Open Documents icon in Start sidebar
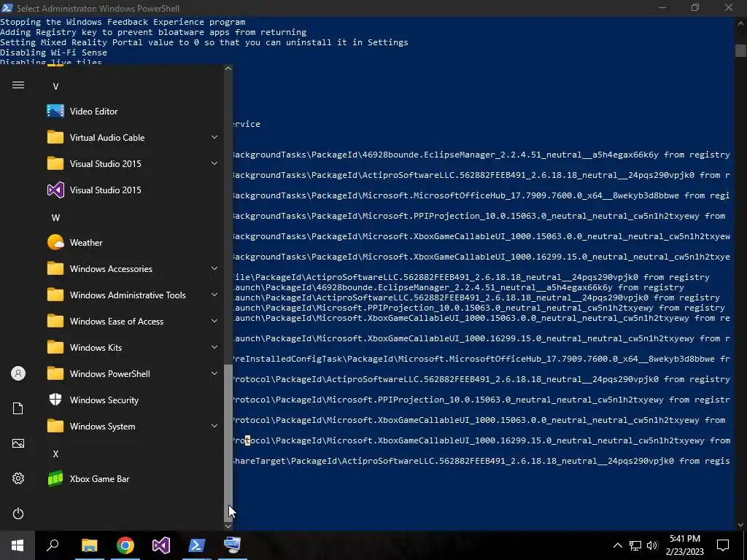Viewport: 747px width, 560px height. click(x=18, y=408)
